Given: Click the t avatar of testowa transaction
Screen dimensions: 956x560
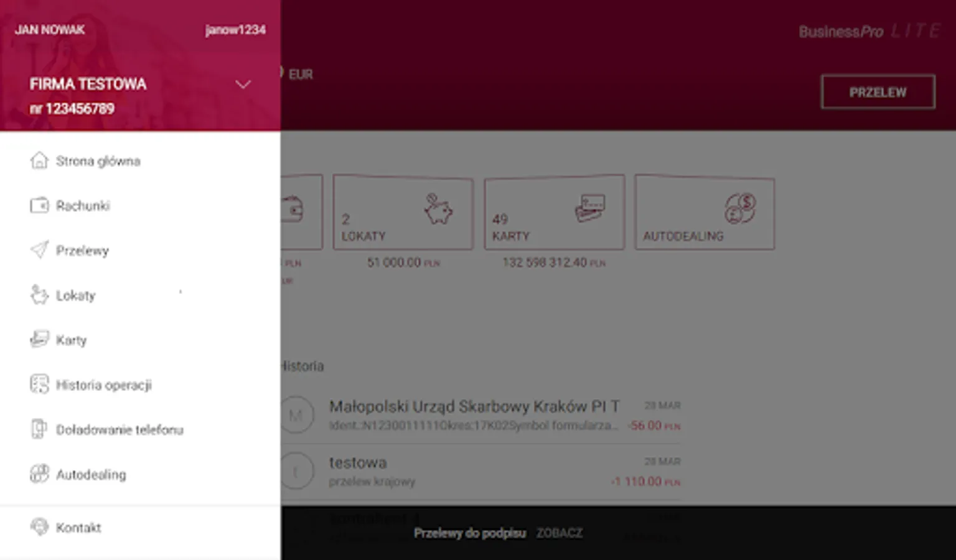Looking at the screenshot, I should tap(296, 471).
